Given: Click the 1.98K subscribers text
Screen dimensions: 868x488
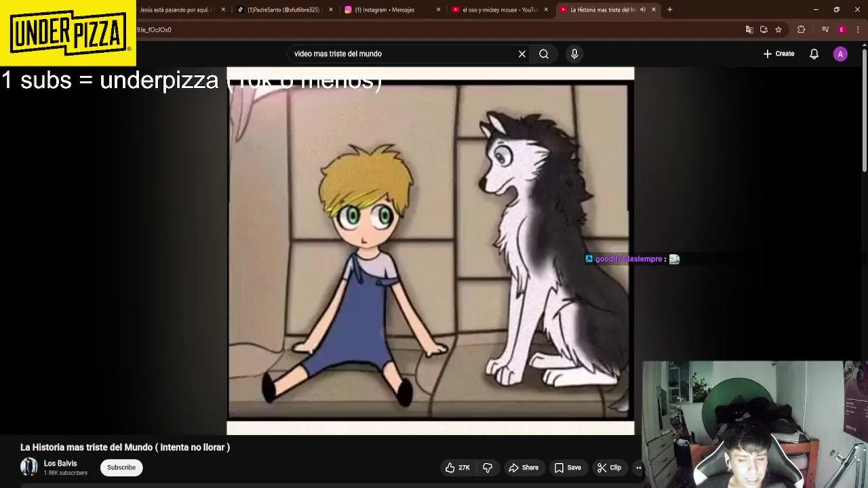Looking at the screenshot, I should (x=66, y=473).
